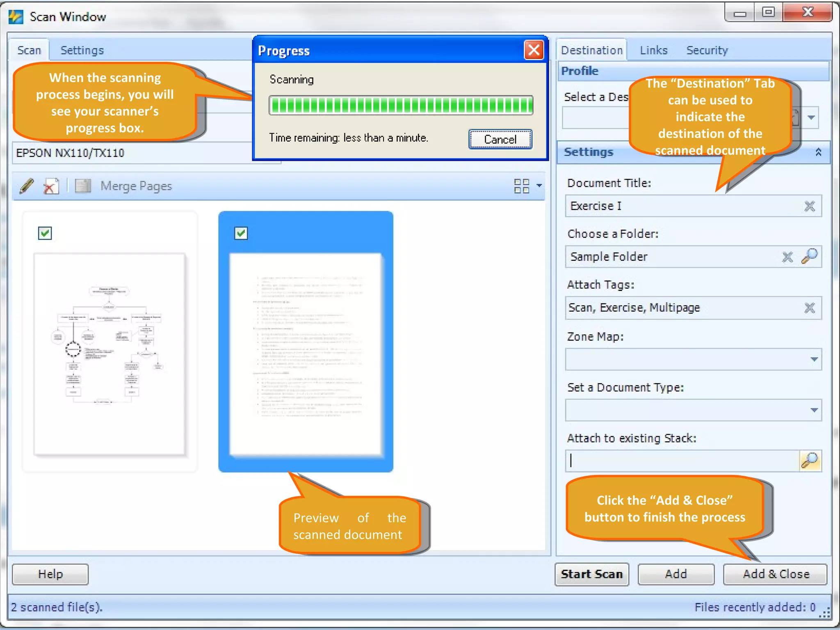Open the Security tab

pos(707,50)
